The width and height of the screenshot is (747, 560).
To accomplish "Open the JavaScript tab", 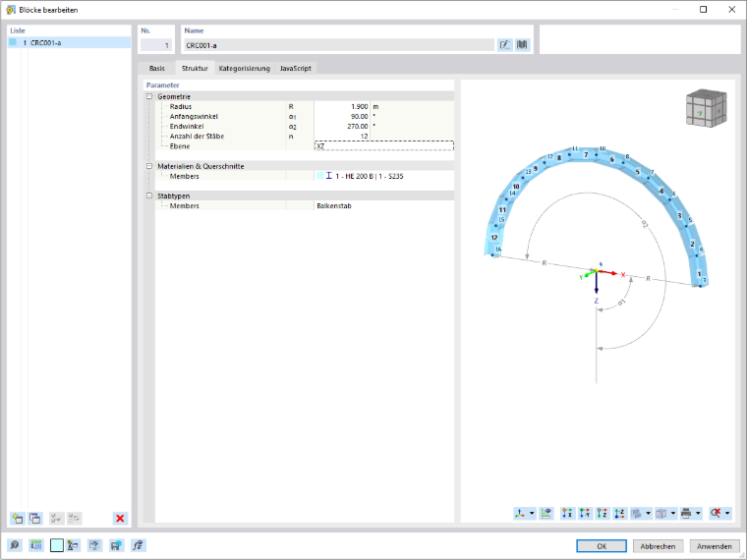I will coord(296,68).
